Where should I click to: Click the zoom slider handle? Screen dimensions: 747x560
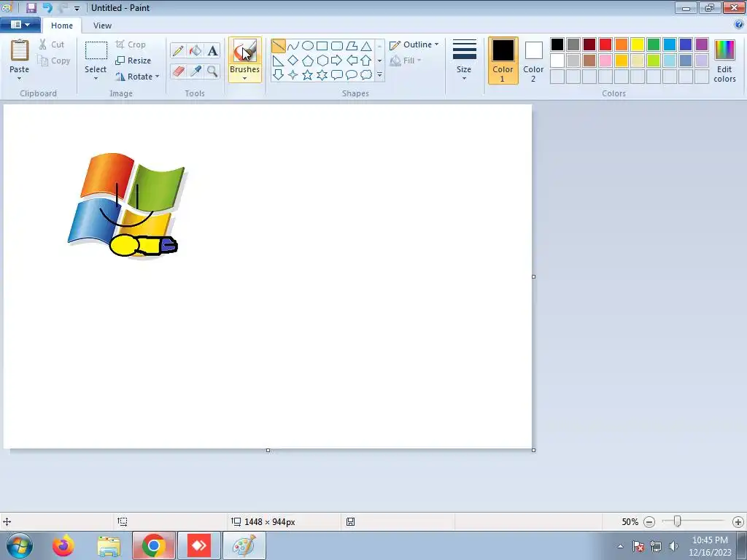(677, 521)
